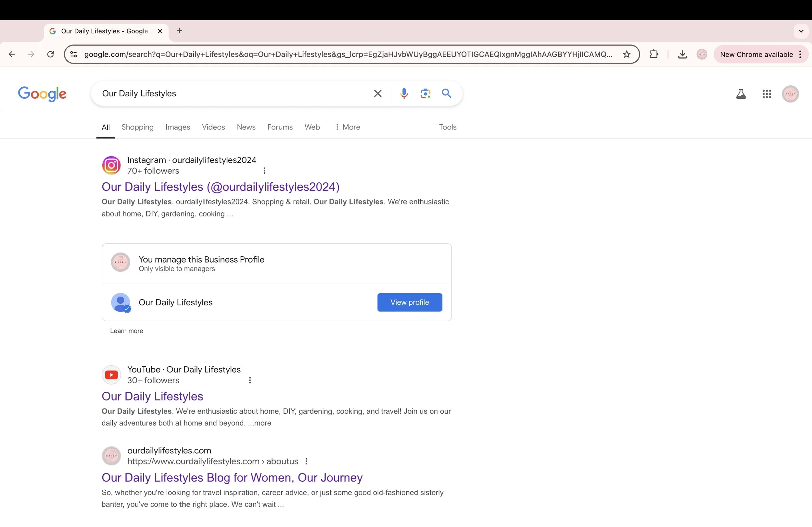The width and height of the screenshot is (812, 527).
Task: Bookmark this page with star icon
Action: tap(627, 54)
